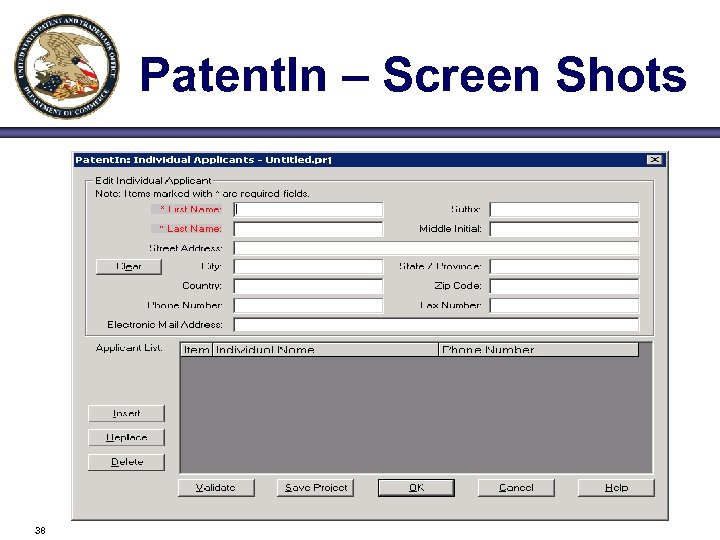Click the Cancel button
The width and height of the screenshot is (720, 540).
click(516, 488)
